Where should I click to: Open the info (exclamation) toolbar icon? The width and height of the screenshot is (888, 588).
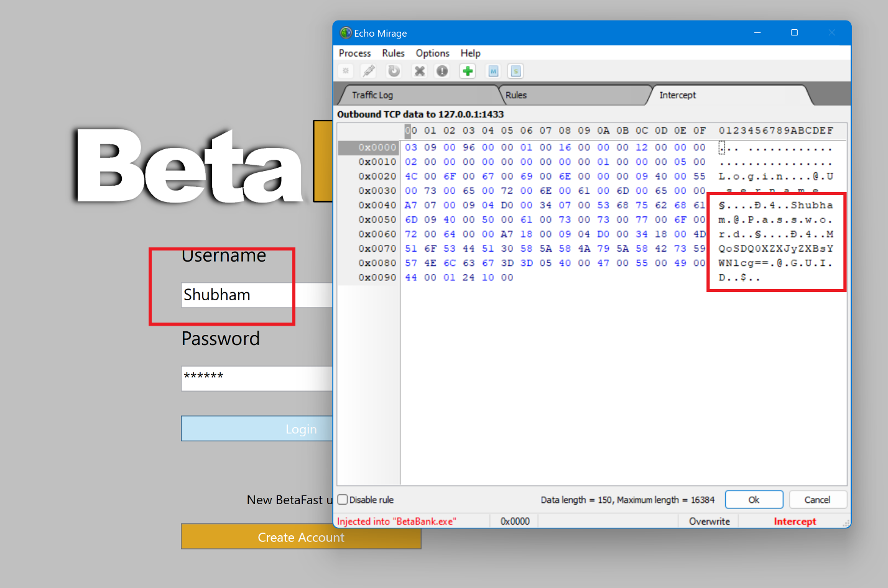[x=442, y=70]
